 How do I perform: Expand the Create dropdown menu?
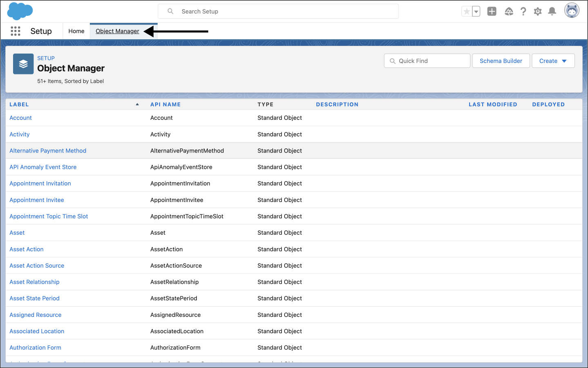(x=553, y=61)
